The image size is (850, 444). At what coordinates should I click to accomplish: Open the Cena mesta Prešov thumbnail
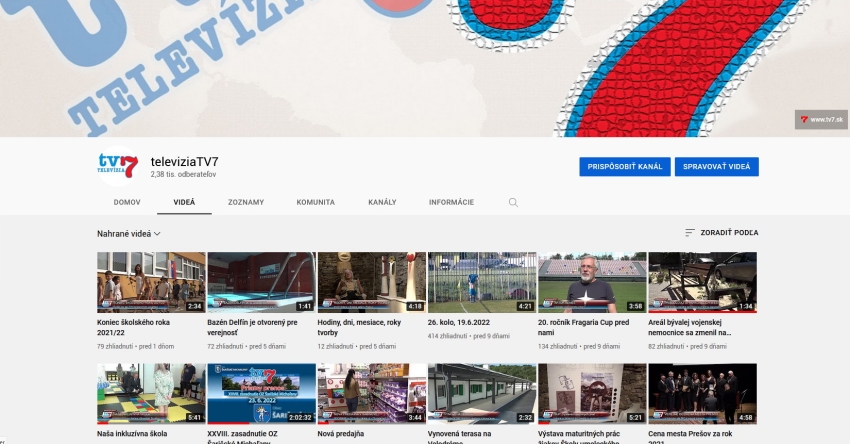(x=703, y=394)
